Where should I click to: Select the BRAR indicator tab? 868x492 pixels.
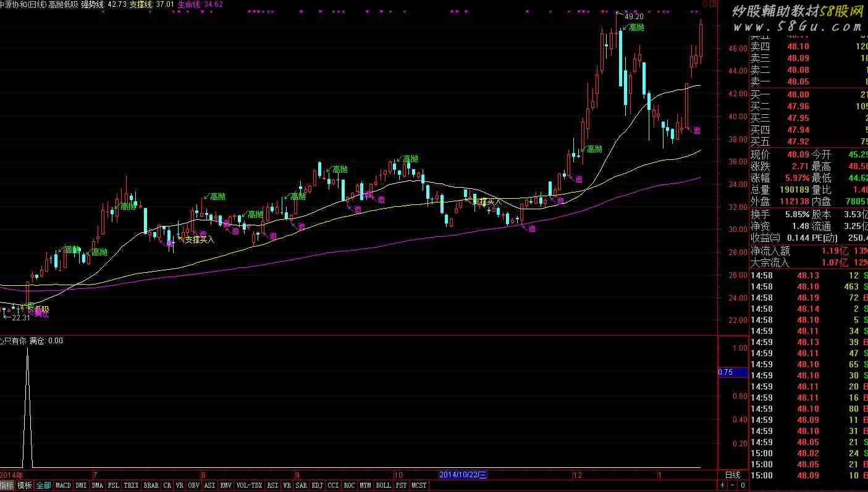click(x=151, y=486)
